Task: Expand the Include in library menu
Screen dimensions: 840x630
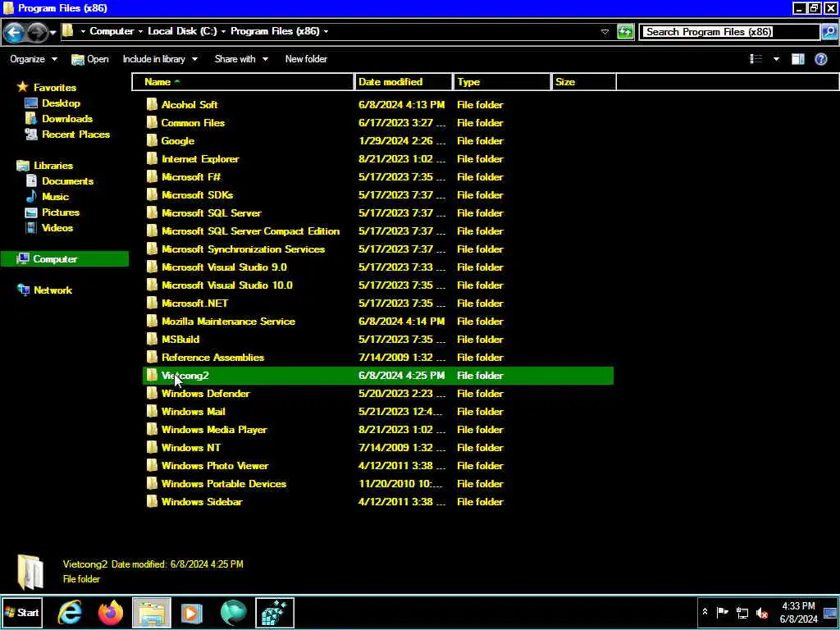Action: tap(160, 59)
